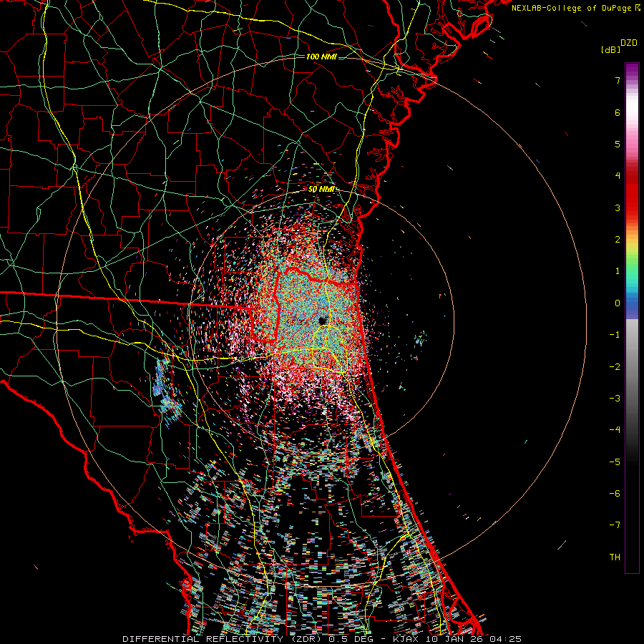Viewport: 644px width, 644px height.
Task: Click the 3 dB value on color scale
Action: point(618,208)
